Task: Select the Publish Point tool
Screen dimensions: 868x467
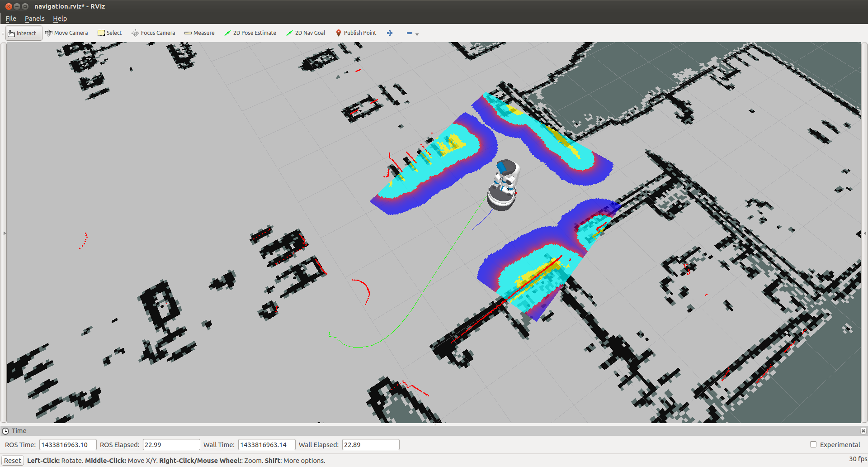Action: 356,33
